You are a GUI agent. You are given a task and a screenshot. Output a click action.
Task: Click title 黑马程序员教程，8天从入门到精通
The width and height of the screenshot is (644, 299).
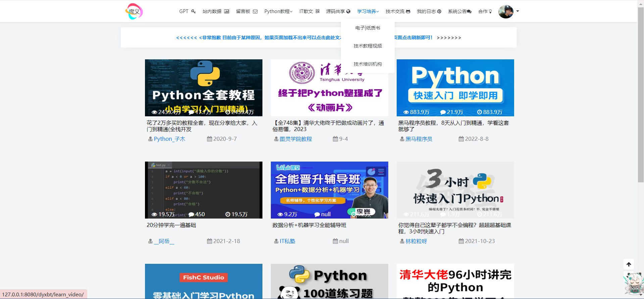(454, 126)
